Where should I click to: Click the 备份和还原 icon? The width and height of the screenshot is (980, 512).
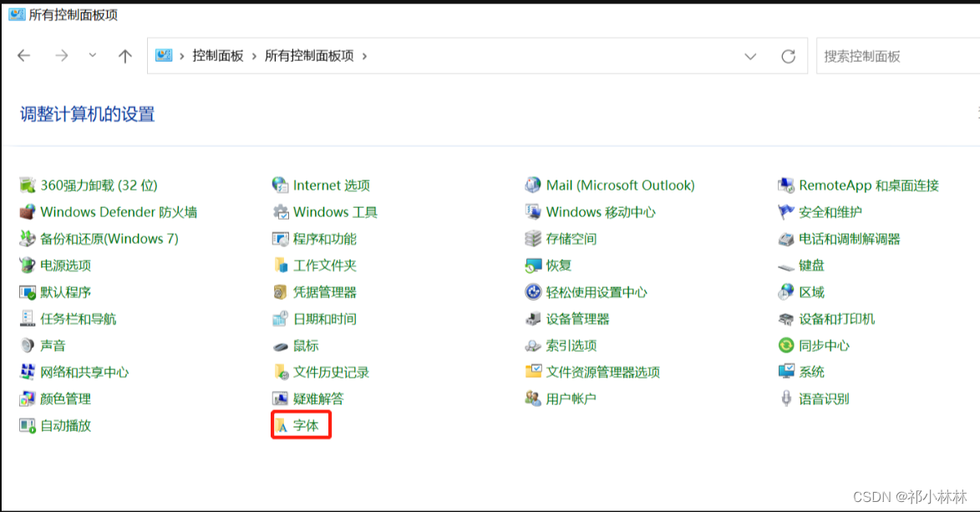click(27, 239)
